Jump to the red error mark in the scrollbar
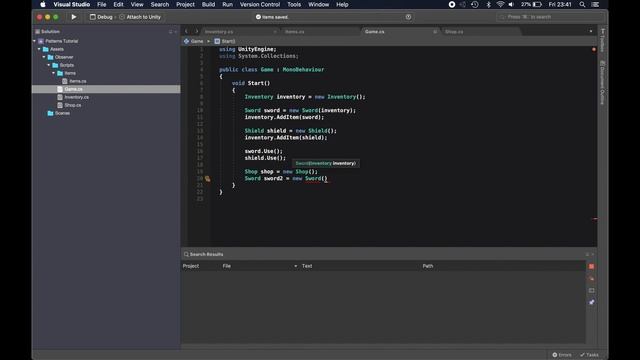This screenshot has height=360, width=640. click(595, 219)
